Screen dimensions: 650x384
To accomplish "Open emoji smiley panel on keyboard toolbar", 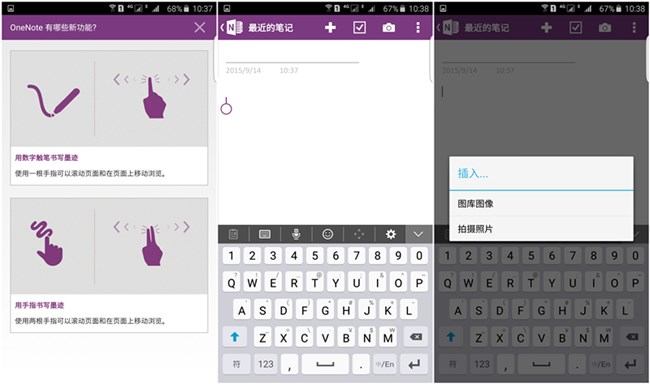I will [327, 234].
